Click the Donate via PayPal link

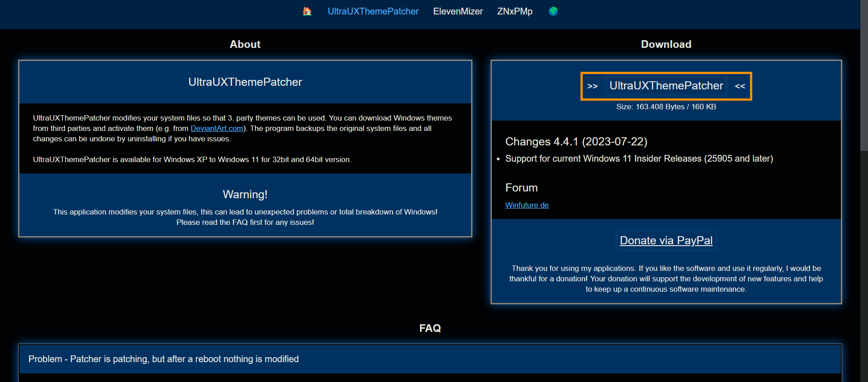tap(666, 240)
